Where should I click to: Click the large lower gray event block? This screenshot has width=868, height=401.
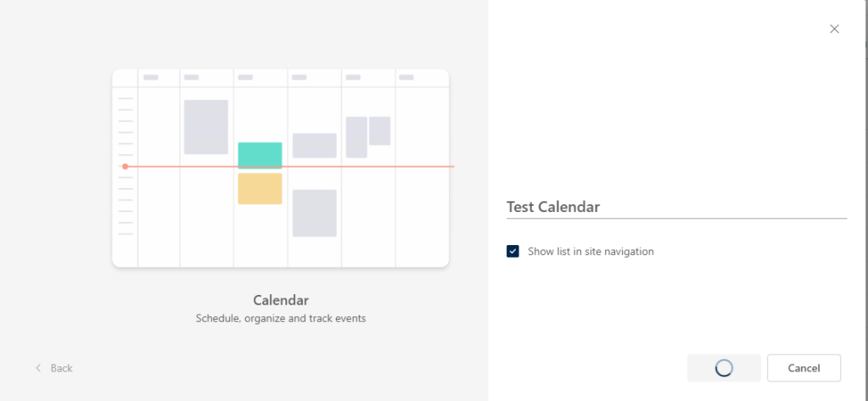314,213
